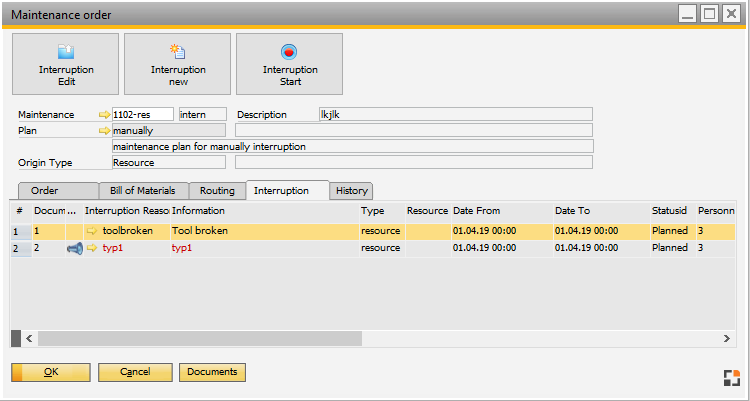Go to the Routing tab
This screenshot has width=750, height=401.
[x=216, y=191]
